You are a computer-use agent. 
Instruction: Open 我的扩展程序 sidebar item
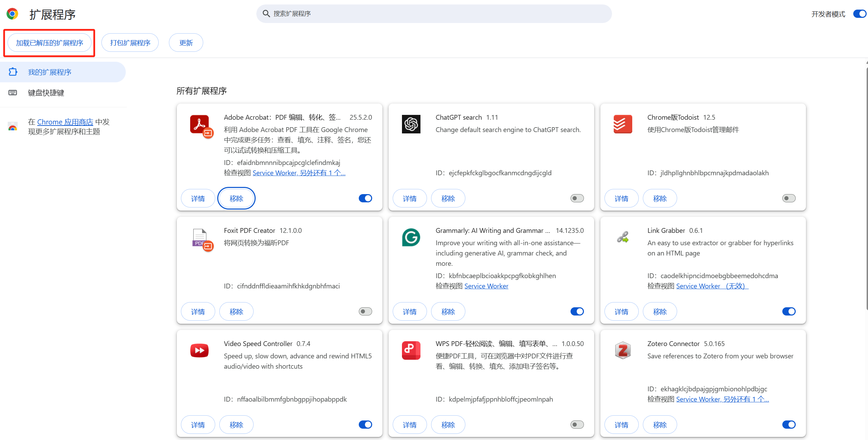(50, 72)
